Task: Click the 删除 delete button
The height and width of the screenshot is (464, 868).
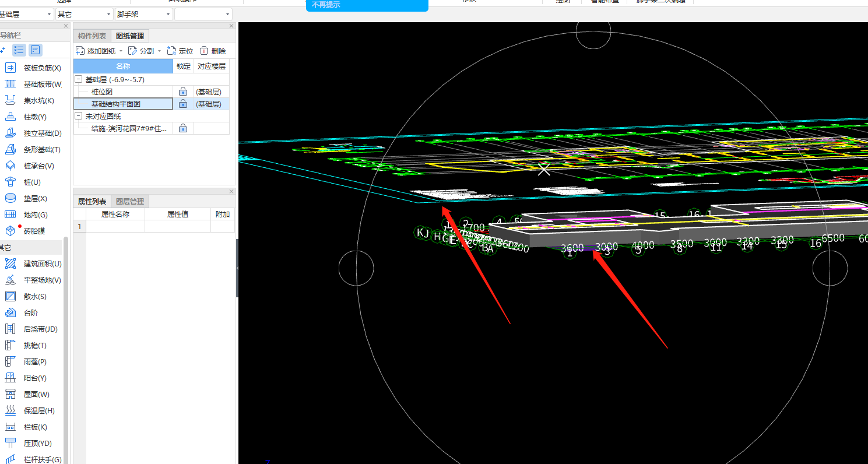Action: (x=213, y=51)
